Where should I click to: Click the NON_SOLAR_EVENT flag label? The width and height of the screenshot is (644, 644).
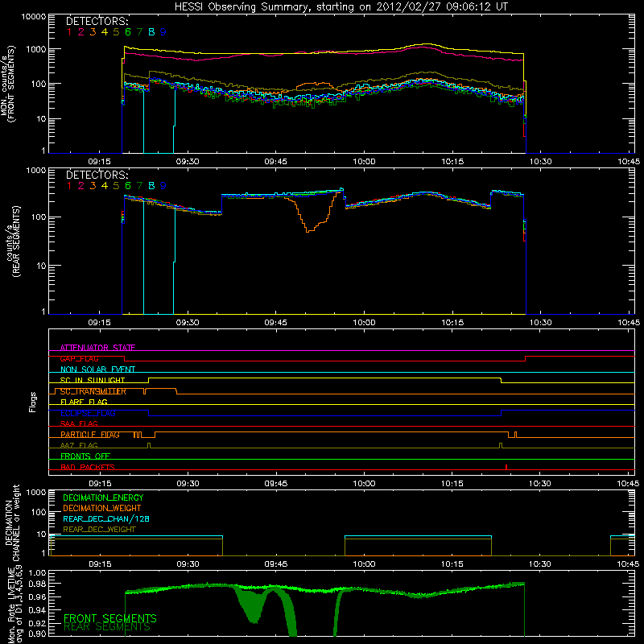tap(97, 369)
